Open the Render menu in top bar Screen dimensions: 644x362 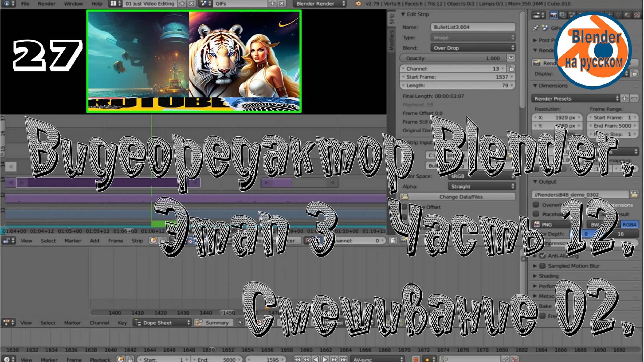pos(46,4)
